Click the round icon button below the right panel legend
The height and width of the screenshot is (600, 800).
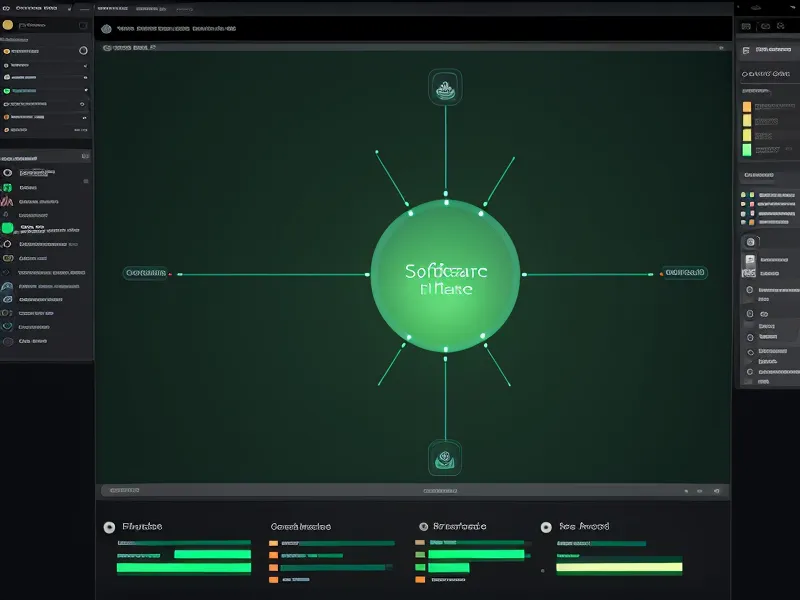[x=751, y=242]
